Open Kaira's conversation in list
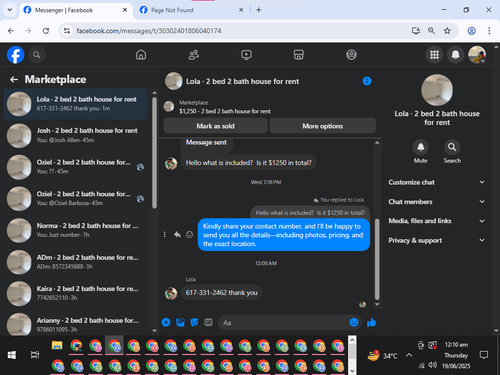The height and width of the screenshot is (375, 500). (x=76, y=293)
